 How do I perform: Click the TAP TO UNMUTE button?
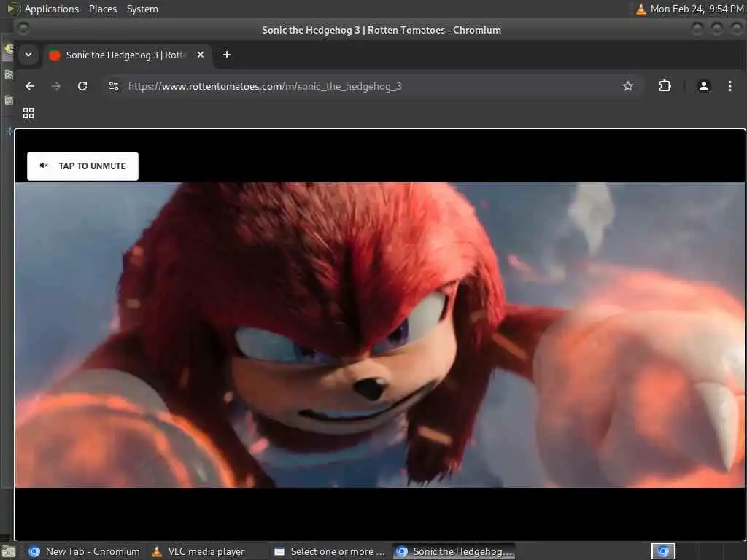(x=82, y=166)
